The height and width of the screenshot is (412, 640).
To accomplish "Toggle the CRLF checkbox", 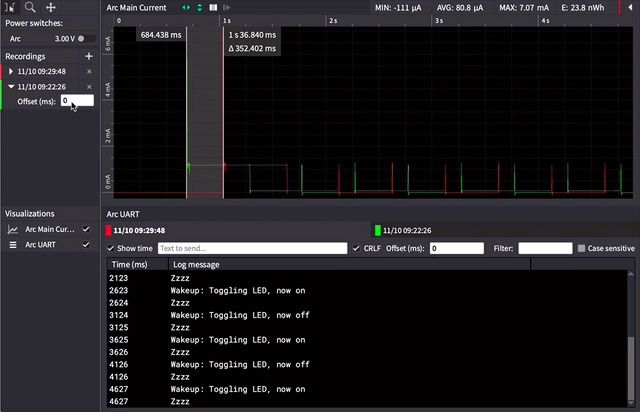I will [356, 248].
